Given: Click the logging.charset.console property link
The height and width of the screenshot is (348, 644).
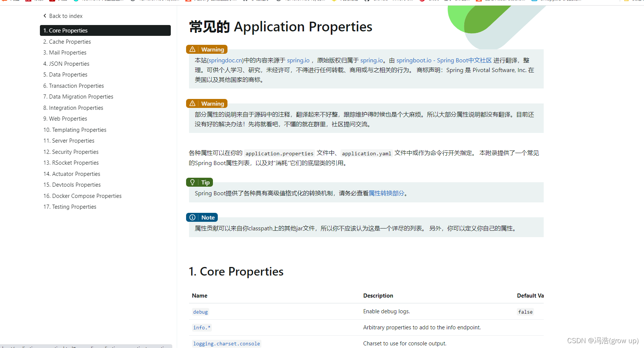Looking at the screenshot, I should click(226, 344).
